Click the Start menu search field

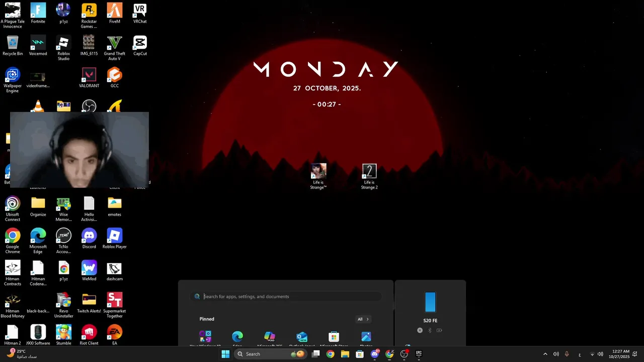(x=286, y=297)
